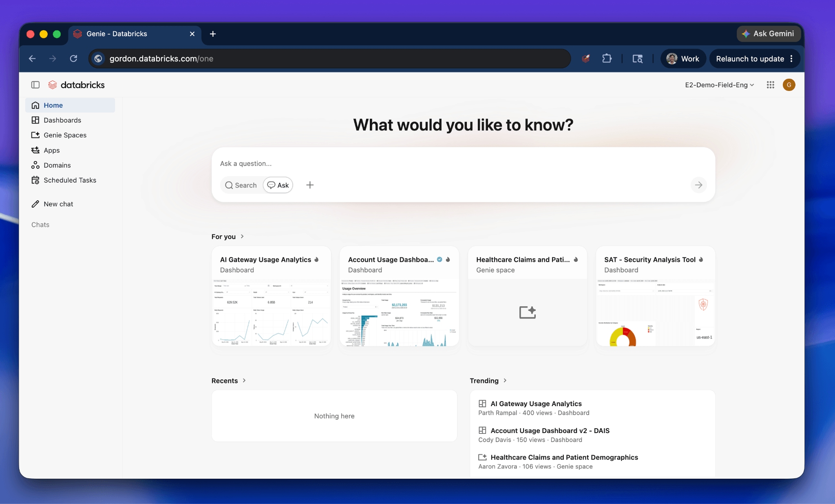Open a new browser tab
835x504 pixels.
(213, 34)
